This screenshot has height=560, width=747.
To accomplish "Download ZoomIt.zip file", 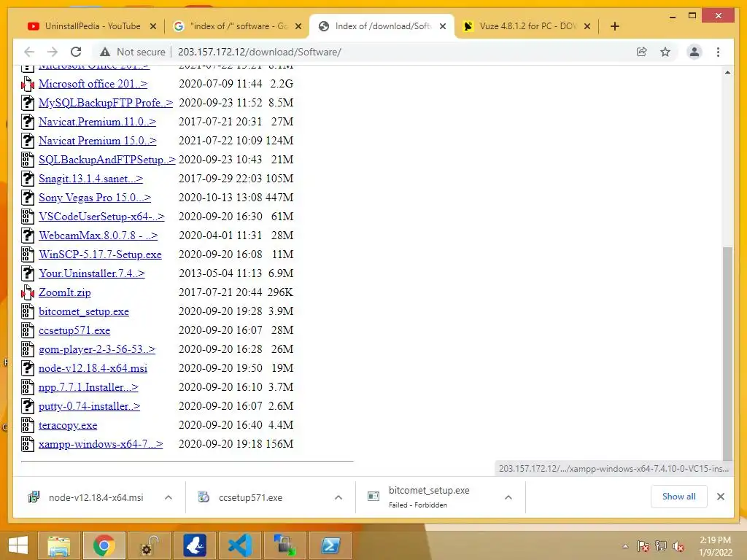I will (x=65, y=292).
